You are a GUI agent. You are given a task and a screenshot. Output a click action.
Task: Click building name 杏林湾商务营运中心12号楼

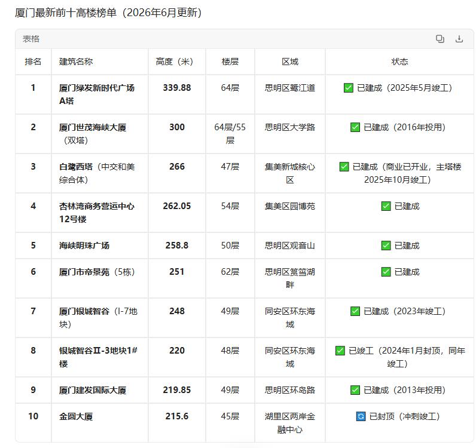(x=96, y=213)
